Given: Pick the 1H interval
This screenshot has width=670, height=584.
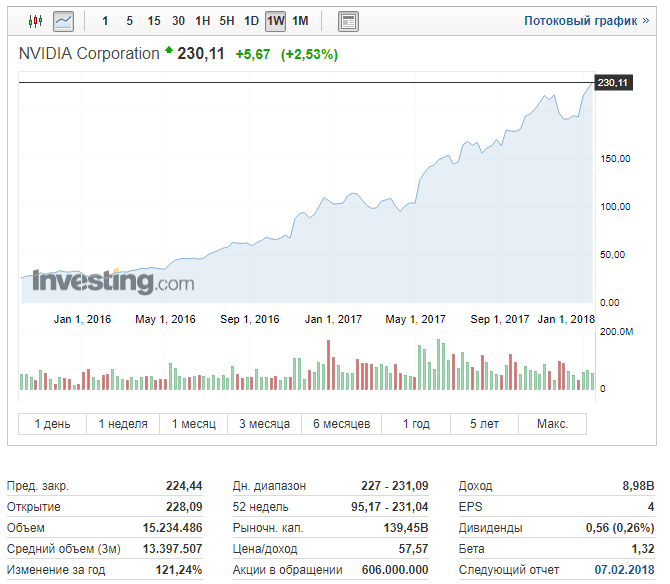Looking at the screenshot, I should click(202, 21).
